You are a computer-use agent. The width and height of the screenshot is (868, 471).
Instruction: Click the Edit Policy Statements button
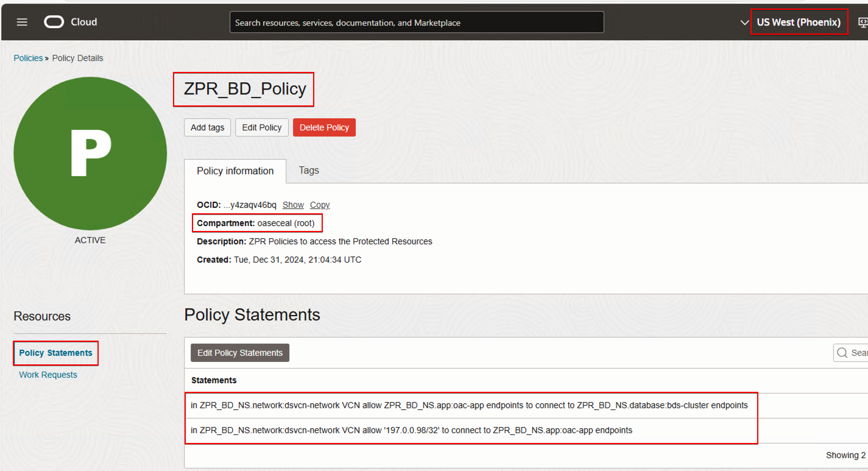(240, 353)
